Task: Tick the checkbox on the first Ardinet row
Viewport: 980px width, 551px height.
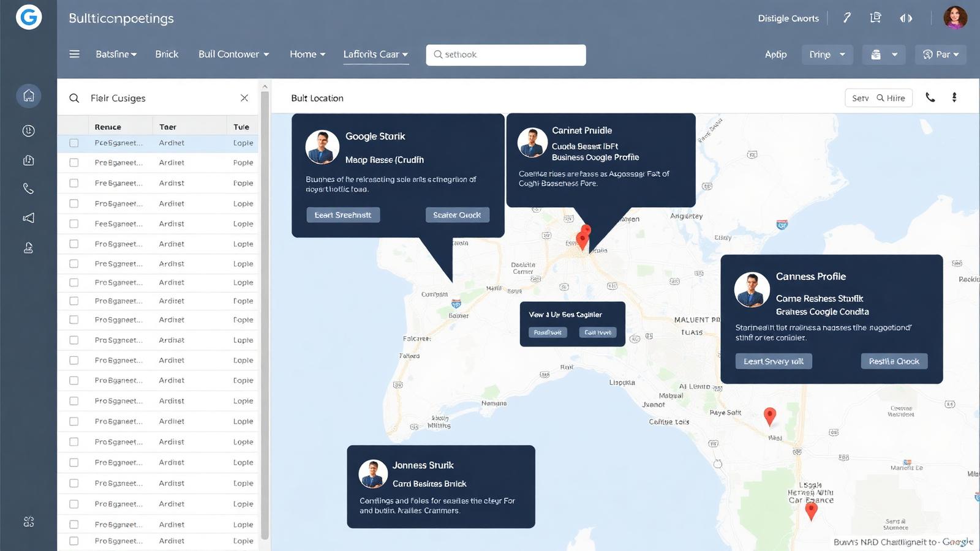Action: 74,143
